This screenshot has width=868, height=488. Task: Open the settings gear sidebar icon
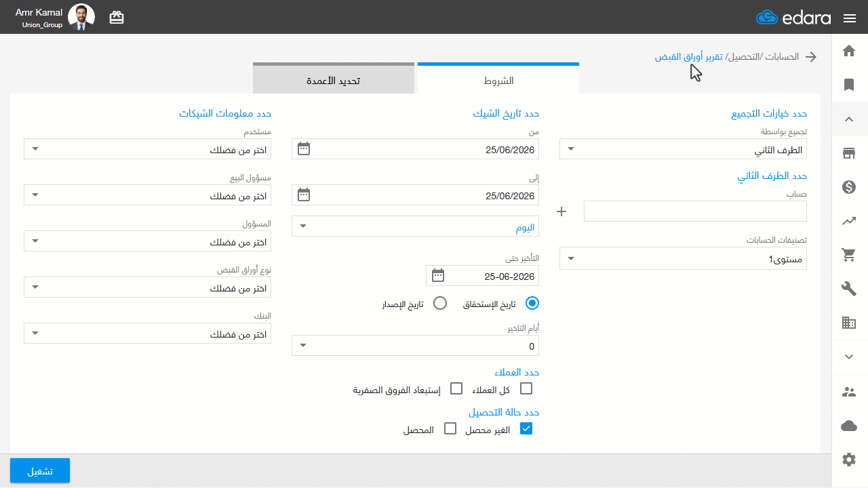pyautogui.click(x=848, y=460)
